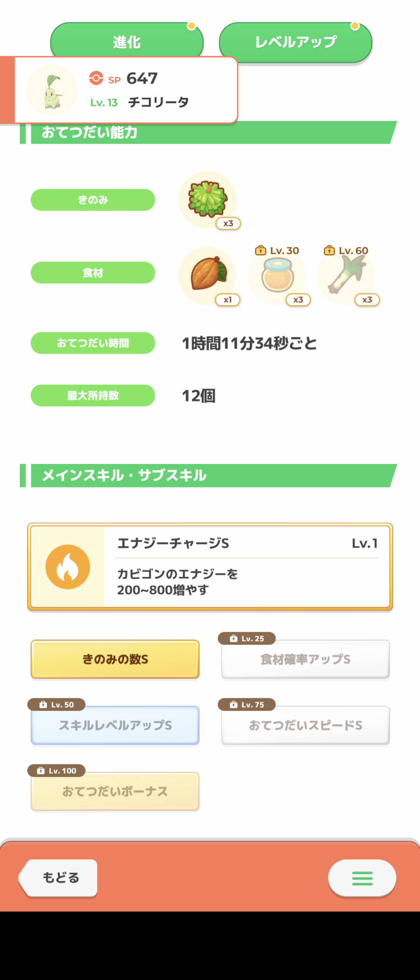Screen dimensions: 420x980
Task: Select the cacao bean ingredient icon
Action: tap(208, 275)
